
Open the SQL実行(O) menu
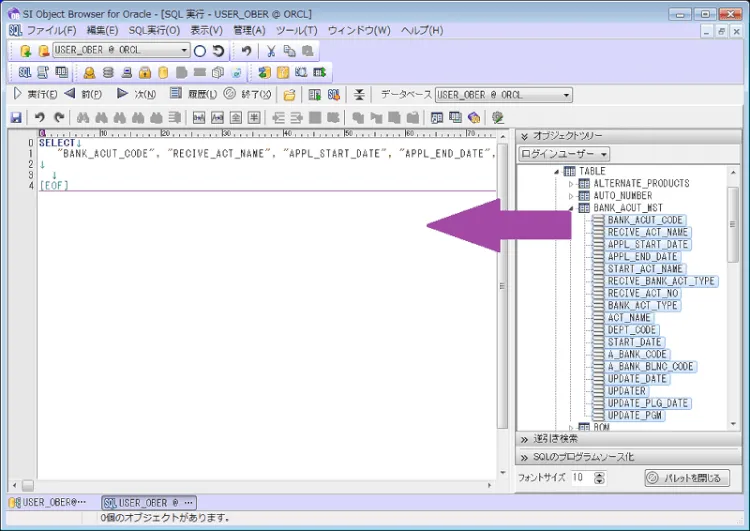click(x=154, y=31)
